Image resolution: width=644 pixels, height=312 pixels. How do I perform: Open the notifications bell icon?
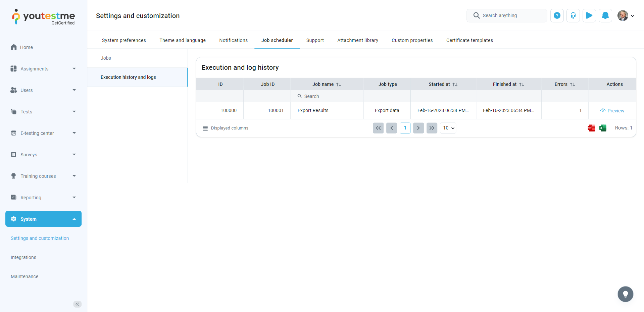(x=605, y=15)
